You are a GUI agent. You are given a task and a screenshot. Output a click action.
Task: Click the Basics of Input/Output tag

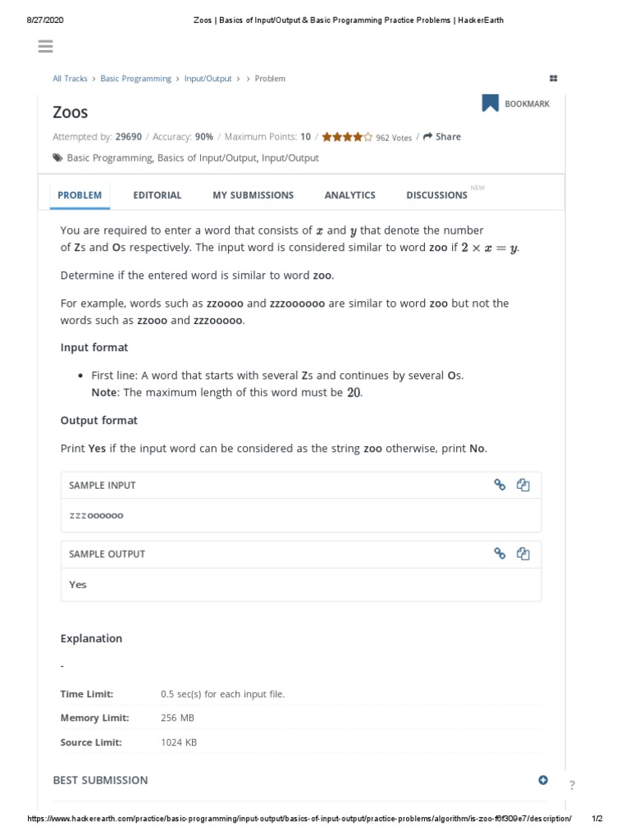pyautogui.click(x=207, y=157)
